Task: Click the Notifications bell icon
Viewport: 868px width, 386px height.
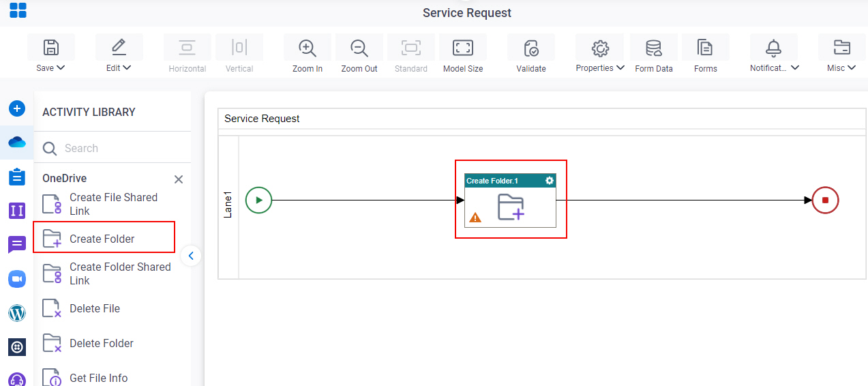Action: [x=773, y=47]
